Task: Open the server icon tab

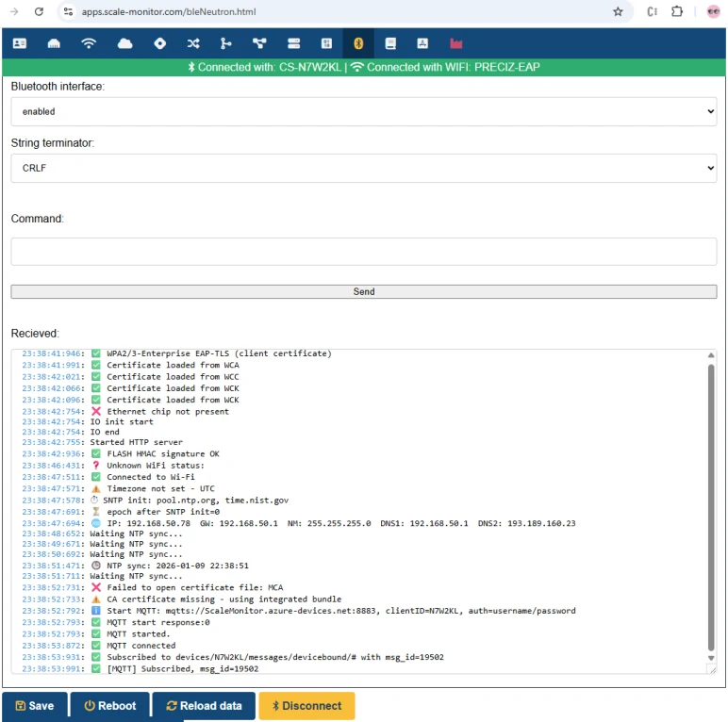Action: pos(294,43)
